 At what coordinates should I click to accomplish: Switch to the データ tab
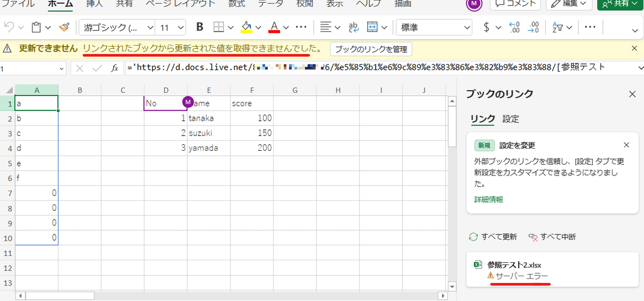[271, 4]
